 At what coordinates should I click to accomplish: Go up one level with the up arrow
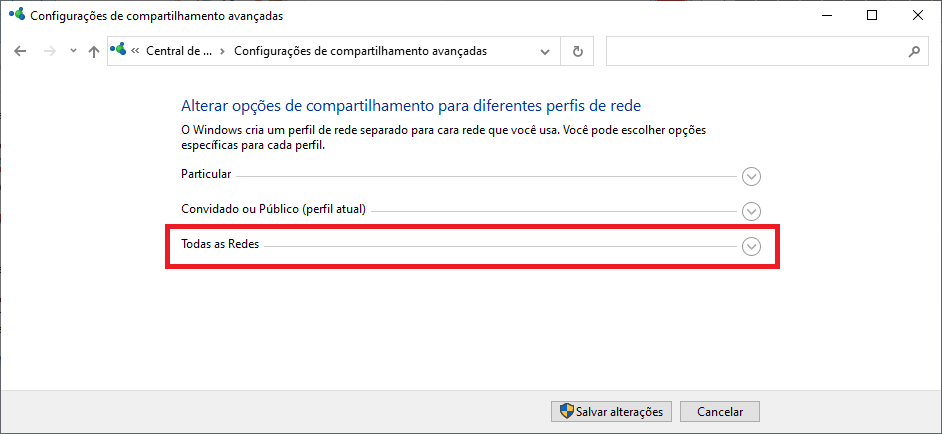click(x=94, y=51)
